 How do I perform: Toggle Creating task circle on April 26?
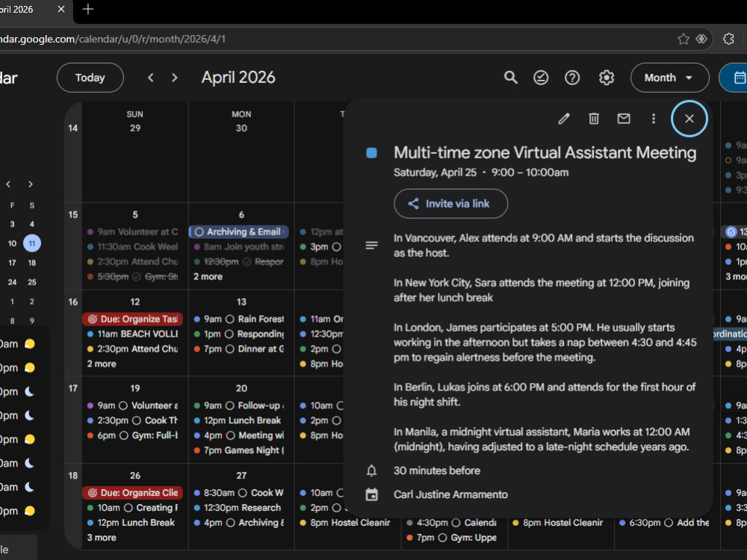128,508
